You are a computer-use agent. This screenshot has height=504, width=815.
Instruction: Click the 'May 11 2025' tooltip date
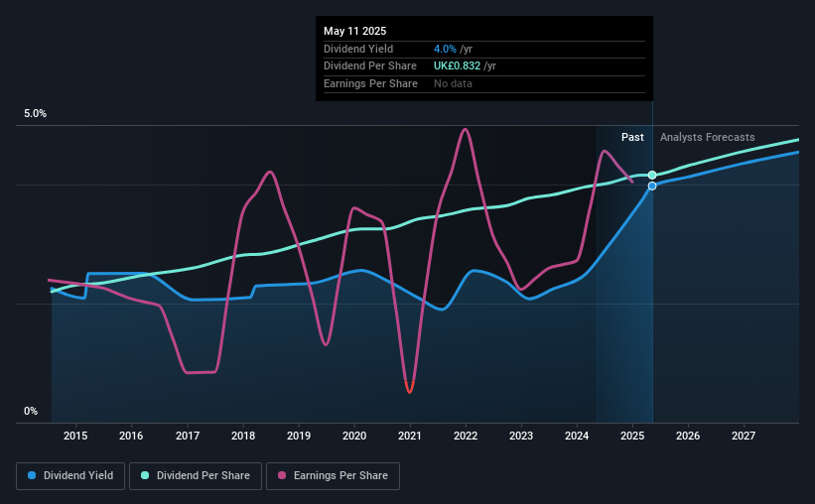[x=355, y=31]
